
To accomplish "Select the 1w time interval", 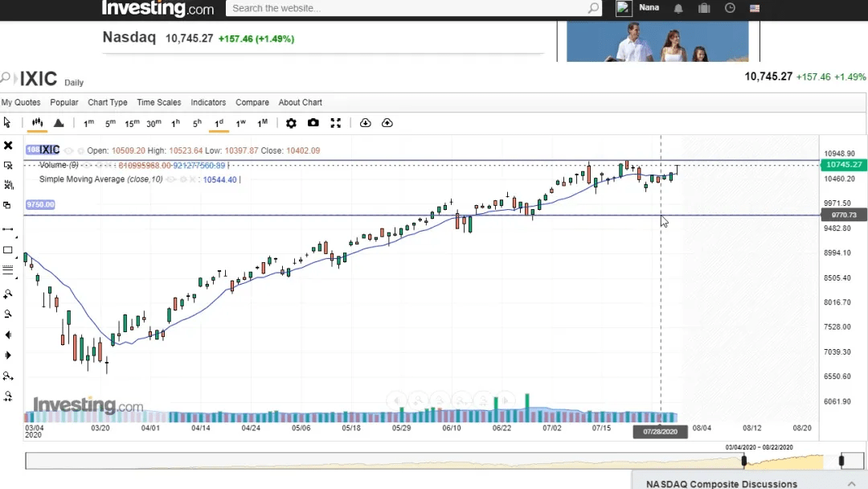I will (240, 123).
